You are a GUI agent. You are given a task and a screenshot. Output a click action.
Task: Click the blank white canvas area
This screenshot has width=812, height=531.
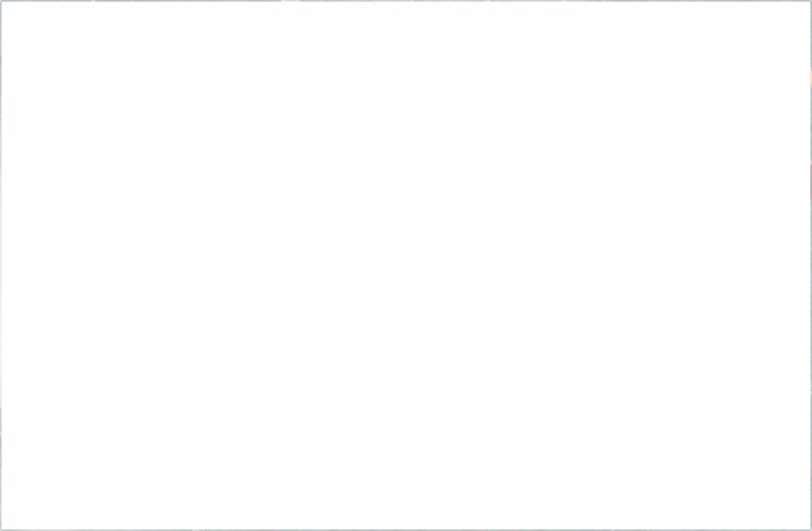(406, 265)
